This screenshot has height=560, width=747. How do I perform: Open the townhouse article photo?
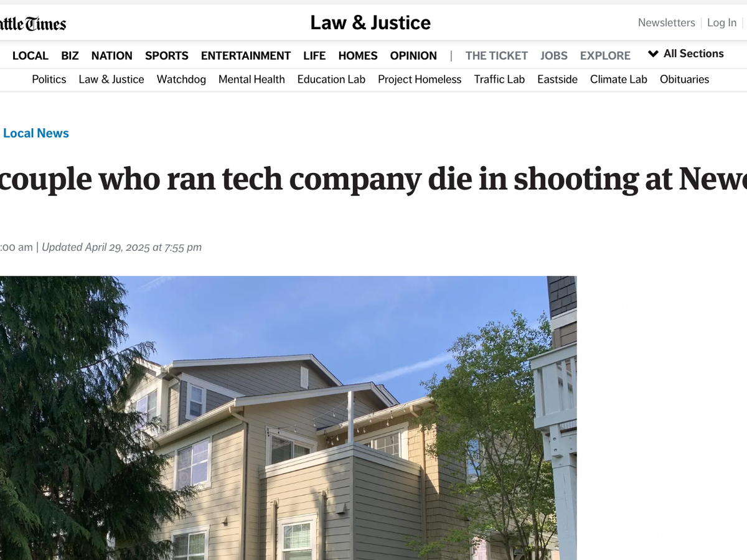coord(288,418)
